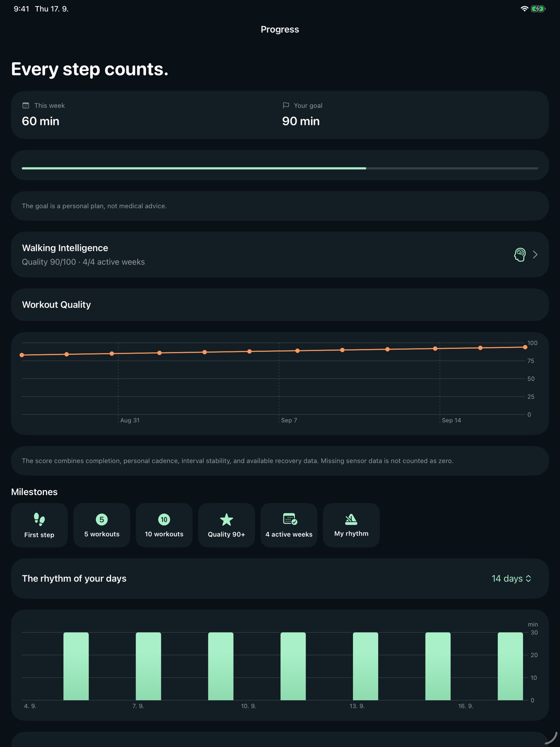Tap the calendar icon beside This week
The image size is (560, 747).
point(26,106)
